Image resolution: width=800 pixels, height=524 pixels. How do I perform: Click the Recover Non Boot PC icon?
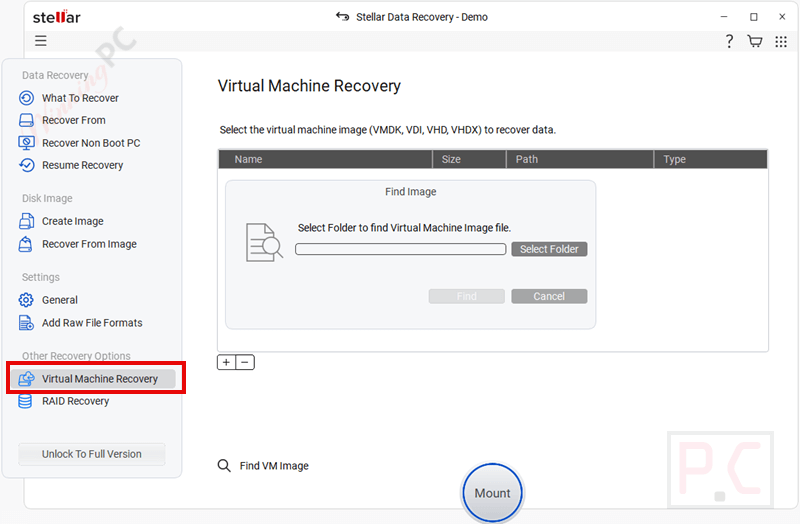coord(27,143)
